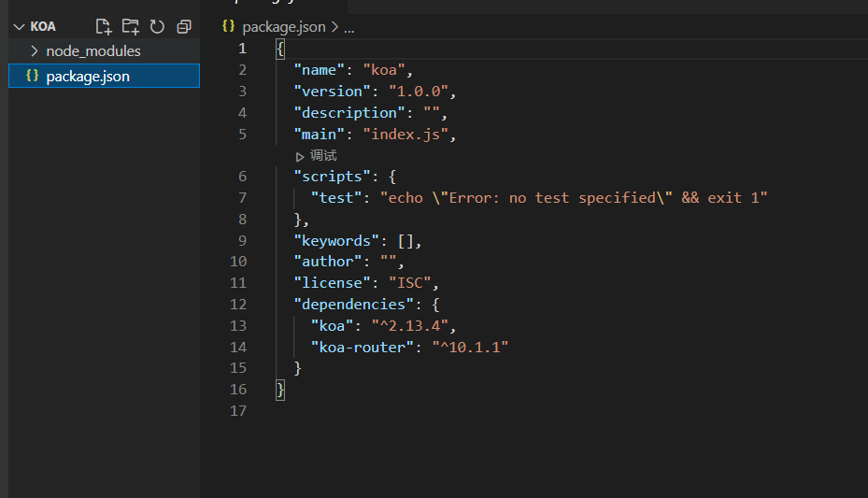This screenshot has height=498, width=868.
Task: Collapse the KOA project section
Action: [x=20, y=26]
